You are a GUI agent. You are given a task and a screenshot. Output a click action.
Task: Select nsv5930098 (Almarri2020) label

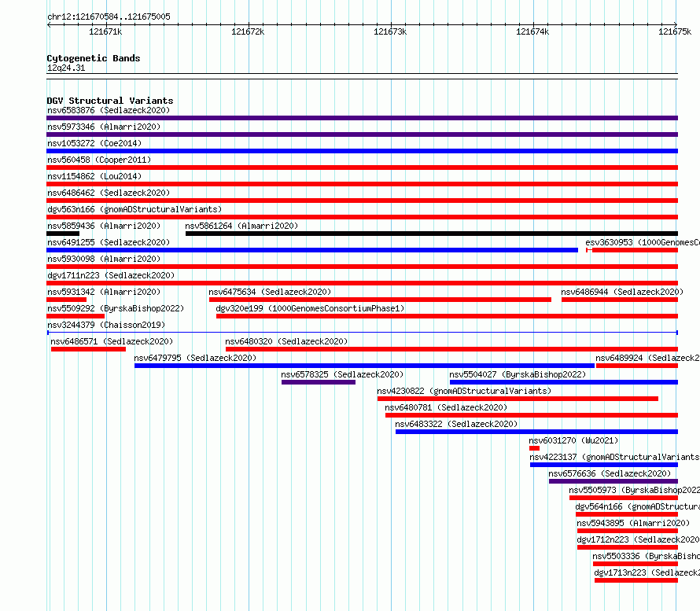[x=104, y=259]
